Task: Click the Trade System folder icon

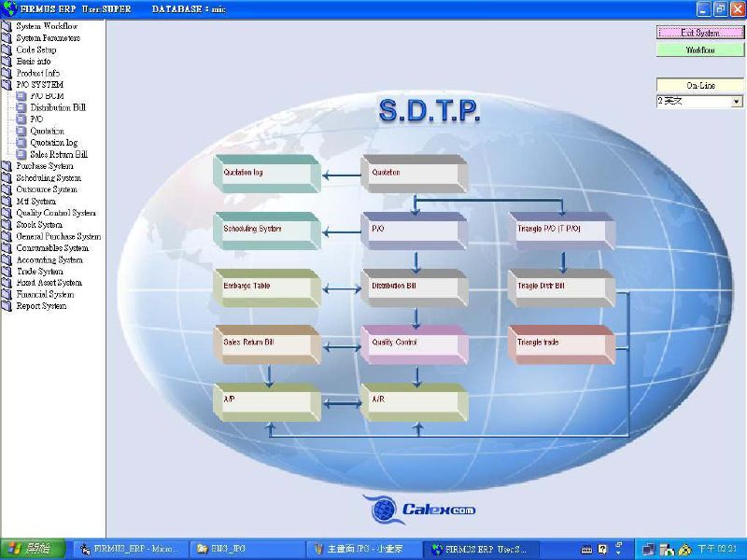Action: click(x=7, y=272)
